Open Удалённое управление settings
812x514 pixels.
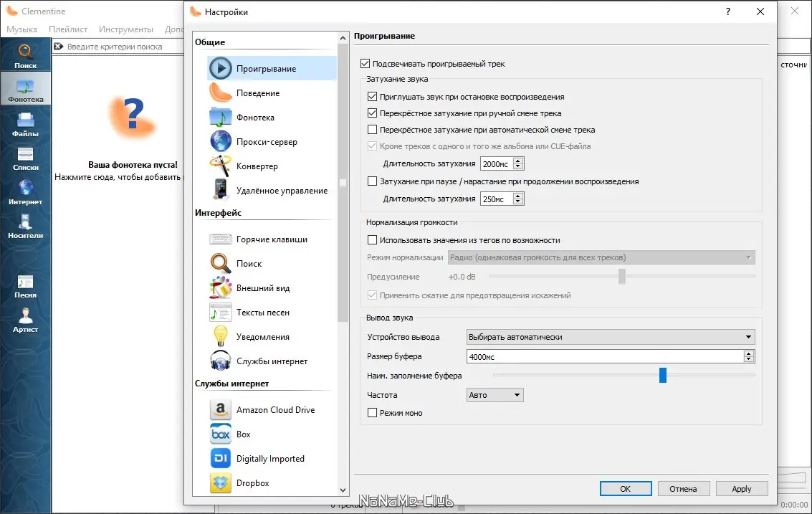point(272,190)
